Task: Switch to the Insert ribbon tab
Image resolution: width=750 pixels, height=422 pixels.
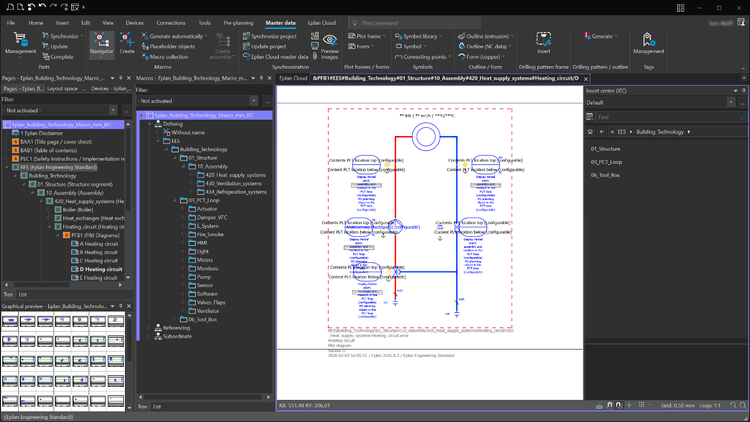Action: coord(62,23)
